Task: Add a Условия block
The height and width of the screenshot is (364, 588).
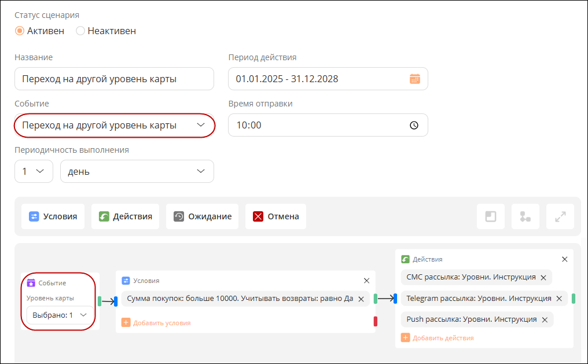Action: 53,216
